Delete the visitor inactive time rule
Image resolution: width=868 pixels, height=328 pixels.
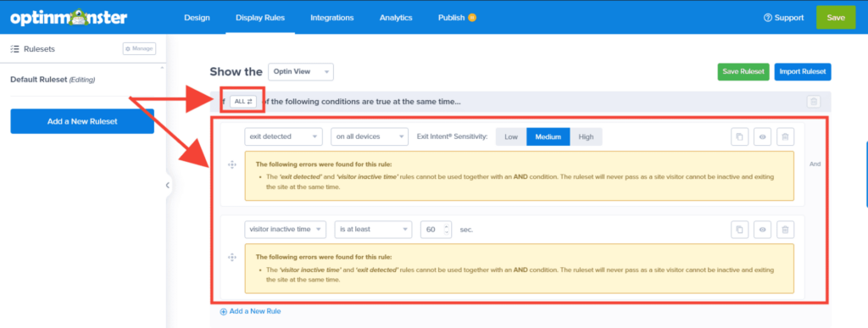786,230
